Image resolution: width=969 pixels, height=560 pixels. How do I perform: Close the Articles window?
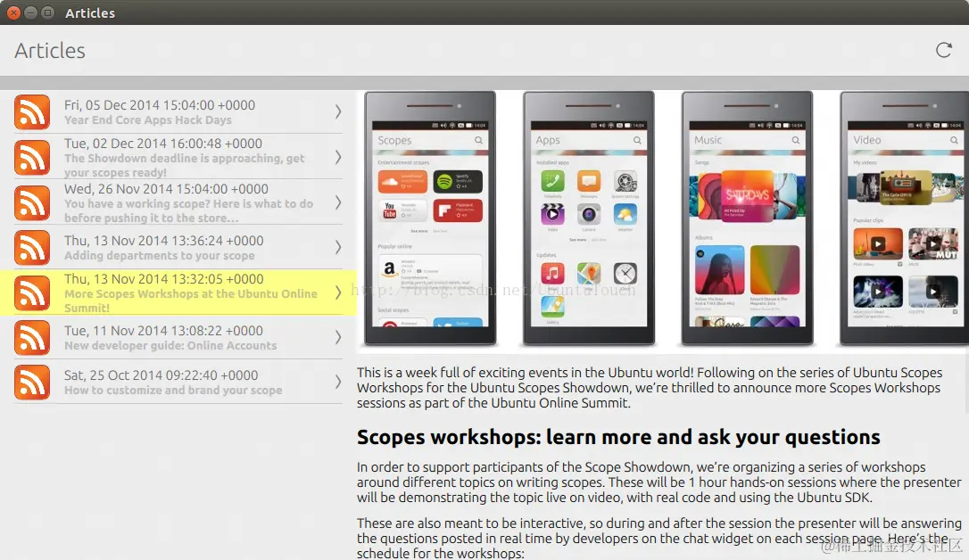pyautogui.click(x=13, y=12)
